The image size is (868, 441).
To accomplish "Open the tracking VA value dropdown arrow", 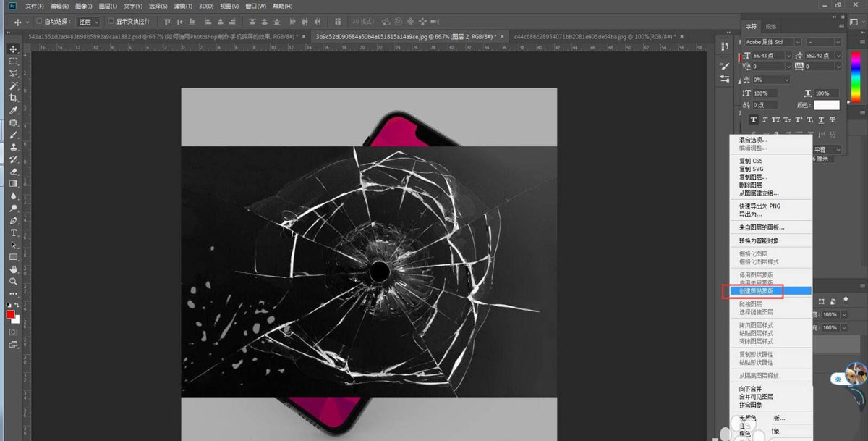I will (838, 67).
